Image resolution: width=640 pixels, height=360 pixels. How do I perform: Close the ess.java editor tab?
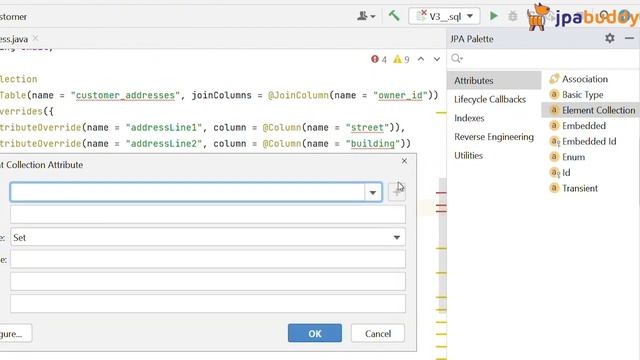click(36, 38)
